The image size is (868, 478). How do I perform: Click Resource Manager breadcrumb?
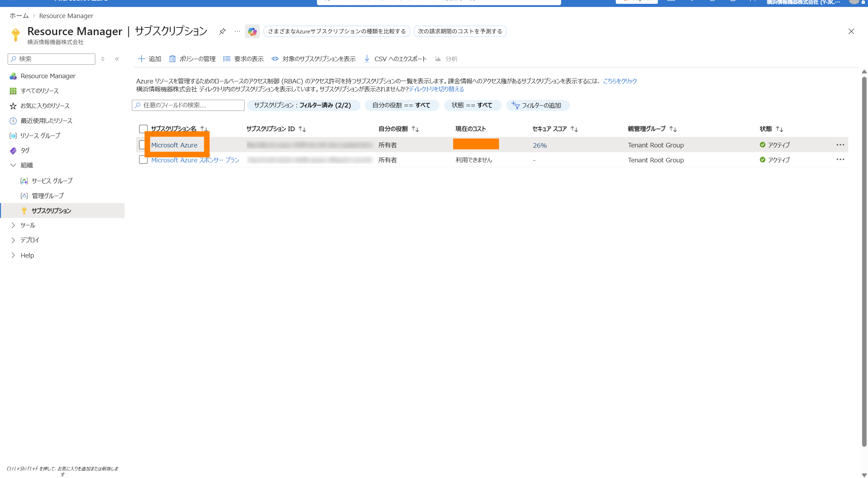[66, 16]
